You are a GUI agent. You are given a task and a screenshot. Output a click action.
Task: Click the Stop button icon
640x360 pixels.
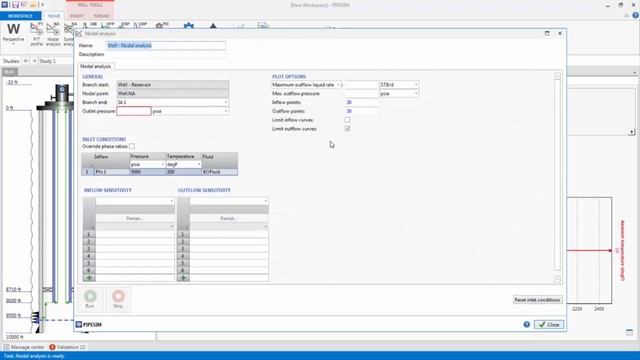(x=118, y=296)
